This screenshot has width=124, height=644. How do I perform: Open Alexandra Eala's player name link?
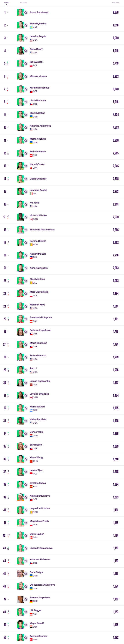(38, 254)
